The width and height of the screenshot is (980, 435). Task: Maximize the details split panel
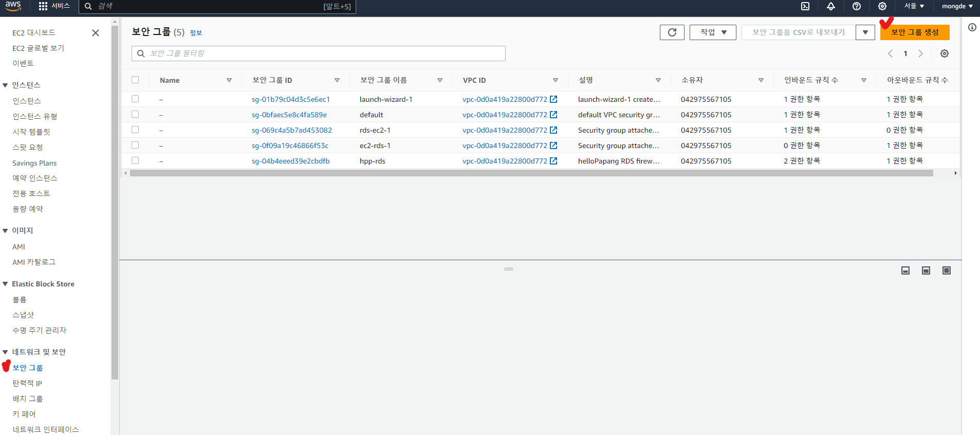947,270
